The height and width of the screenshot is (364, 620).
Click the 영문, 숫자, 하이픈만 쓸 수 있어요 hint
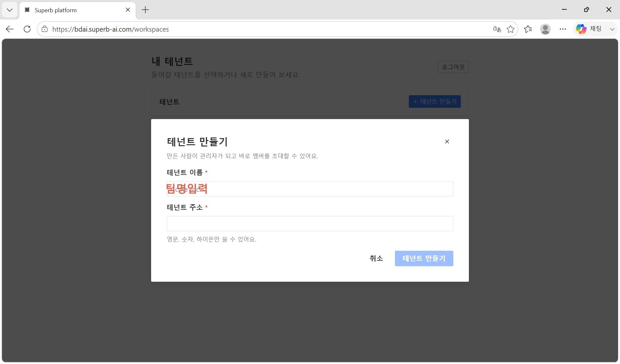click(x=212, y=239)
